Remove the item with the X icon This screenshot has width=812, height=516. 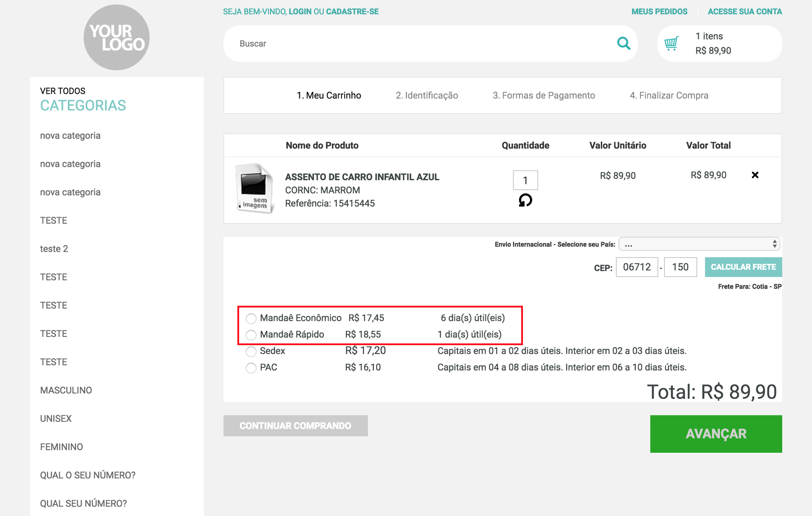[x=755, y=175]
